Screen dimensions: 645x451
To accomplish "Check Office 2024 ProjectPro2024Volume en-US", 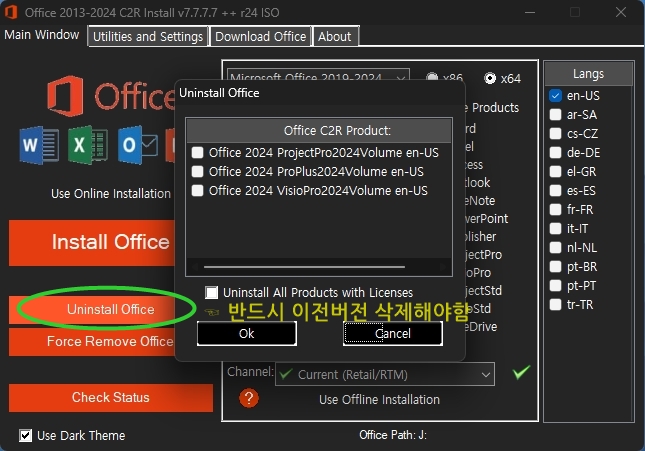I will coord(197,153).
